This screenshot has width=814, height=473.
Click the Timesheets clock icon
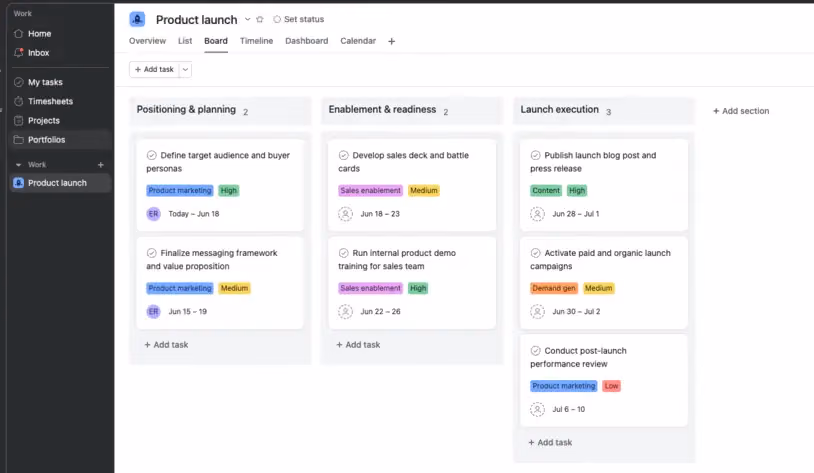tap(19, 101)
